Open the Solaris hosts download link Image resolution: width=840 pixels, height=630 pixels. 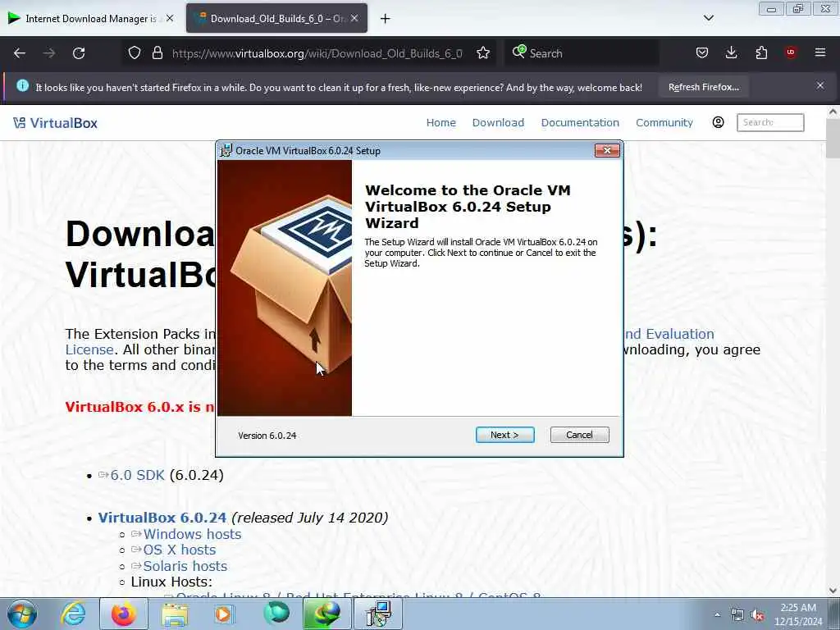(x=185, y=566)
